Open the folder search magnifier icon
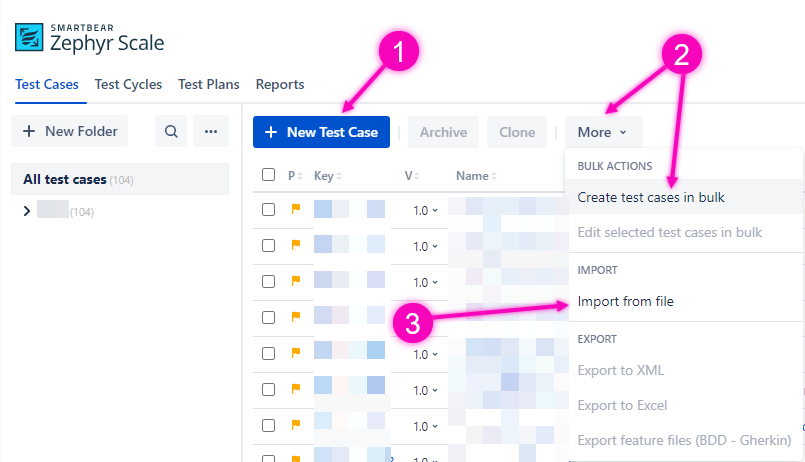The height and width of the screenshot is (462, 805). tap(171, 131)
